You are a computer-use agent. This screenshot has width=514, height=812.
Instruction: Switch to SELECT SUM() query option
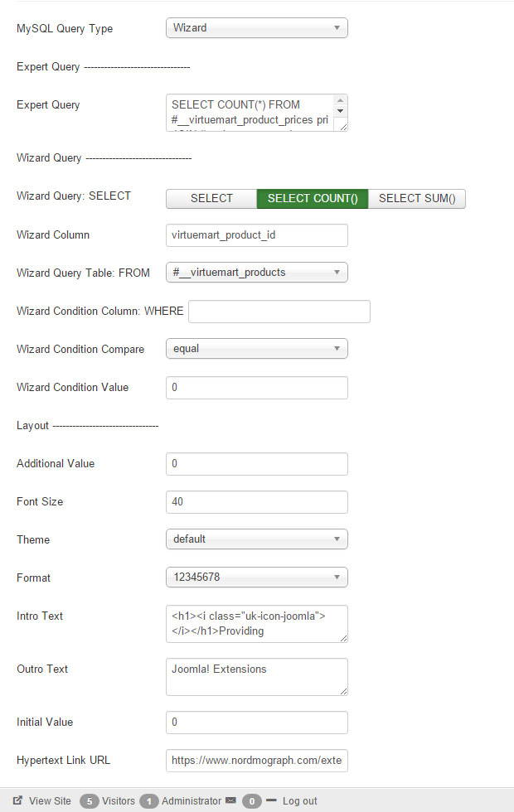416,198
